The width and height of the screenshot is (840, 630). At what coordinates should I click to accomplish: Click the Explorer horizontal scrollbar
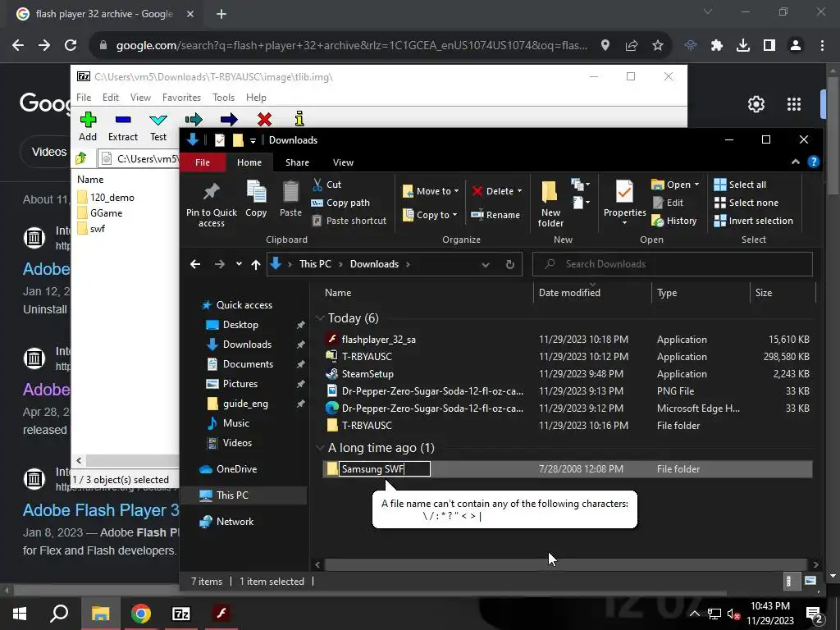coord(565,564)
